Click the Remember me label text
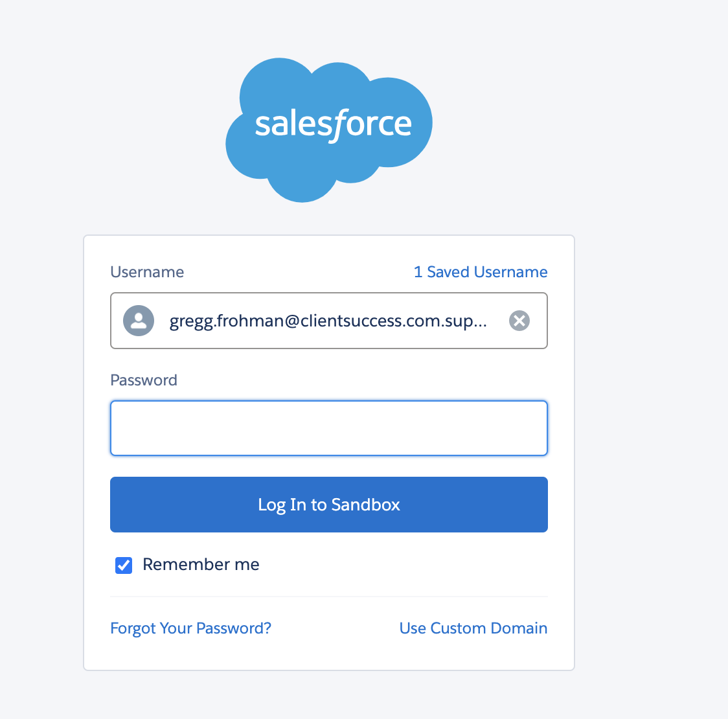The image size is (728, 719). pos(201,564)
